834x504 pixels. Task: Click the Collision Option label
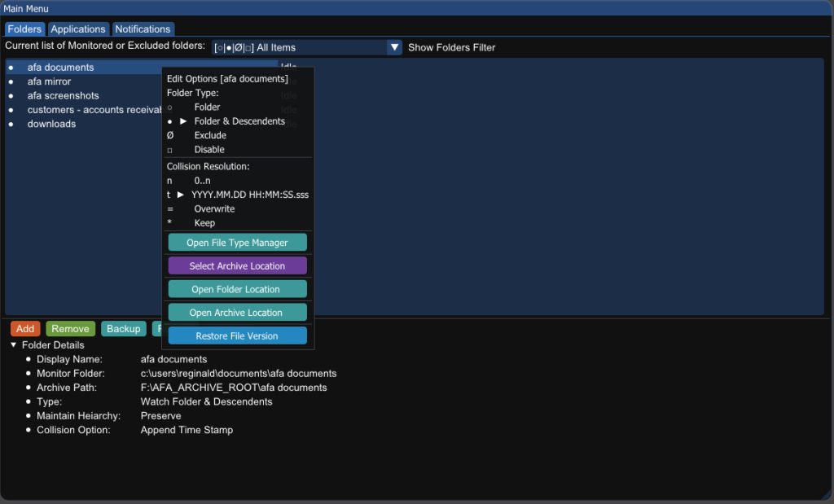tap(73, 430)
